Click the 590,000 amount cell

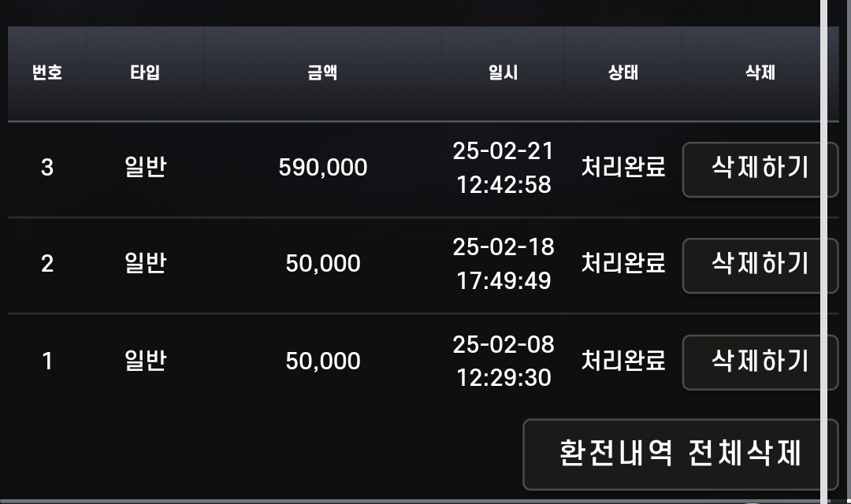pos(322,168)
